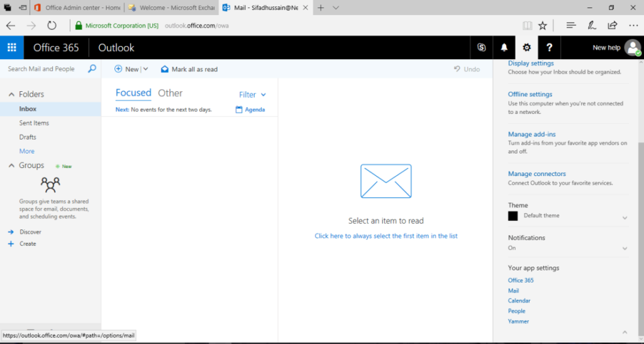Open the Filter dropdown
This screenshot has width=644, height=344.
point(252,95)
